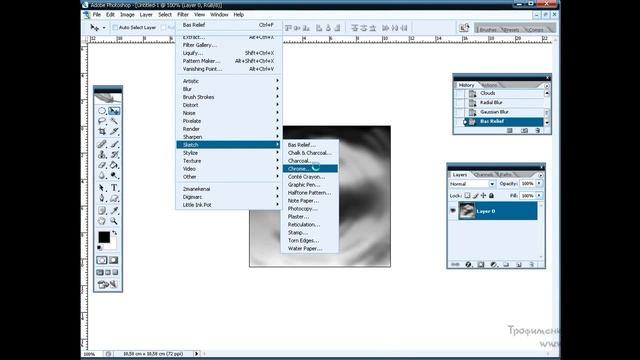Open the History panel options menu arrow
Viewport: 640px width, 360px height.
coord(547,86)
